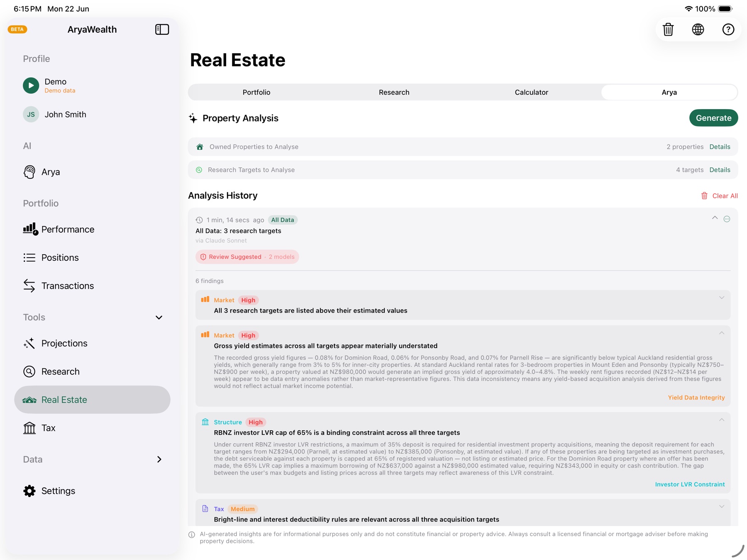Open Arya AI head icon

click(29, 172)
